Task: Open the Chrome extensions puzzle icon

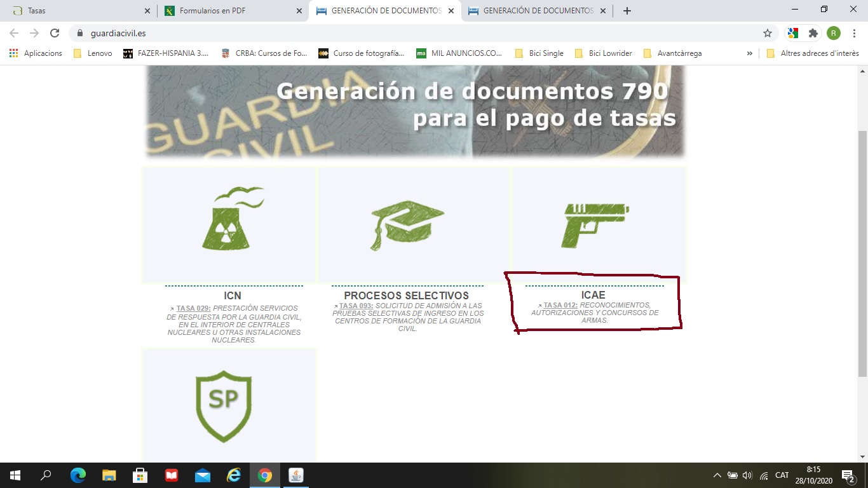Action: coord(813,33)
